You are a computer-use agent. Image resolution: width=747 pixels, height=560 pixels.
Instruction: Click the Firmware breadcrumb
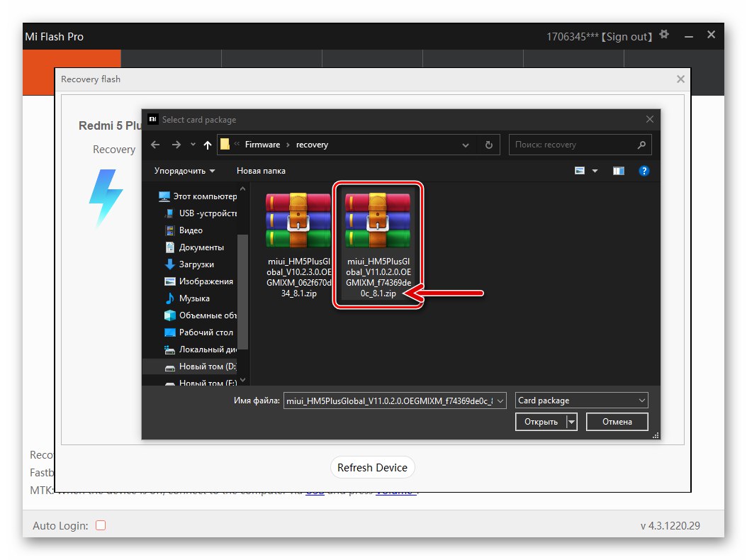click(x=262, y=145)
